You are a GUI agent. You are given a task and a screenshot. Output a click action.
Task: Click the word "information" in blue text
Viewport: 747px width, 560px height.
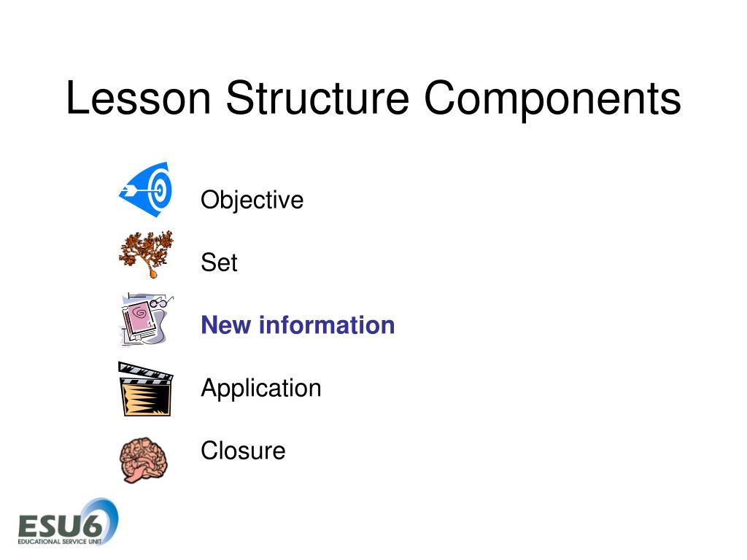tap(327, 325)
